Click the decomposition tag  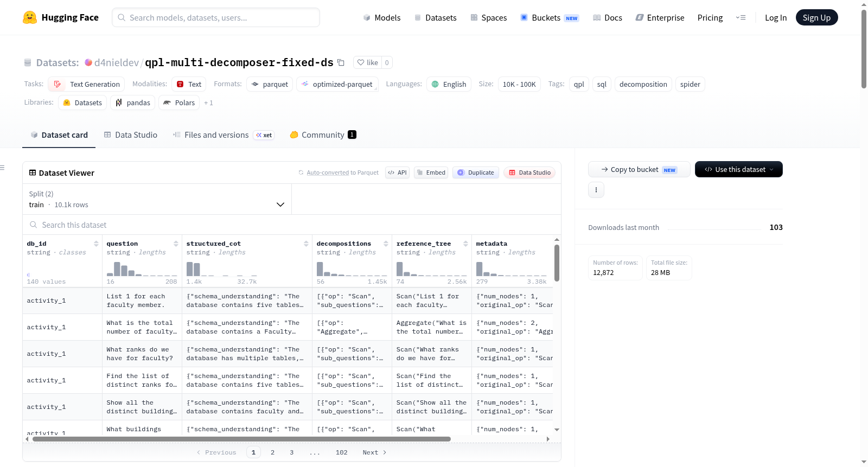pyautogui.click(x=643, y=84)
